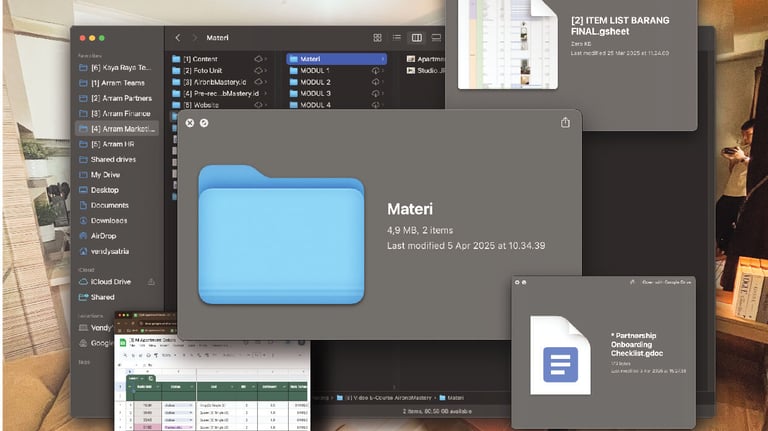Open My Drive in sidebar

tap(117, 174)
